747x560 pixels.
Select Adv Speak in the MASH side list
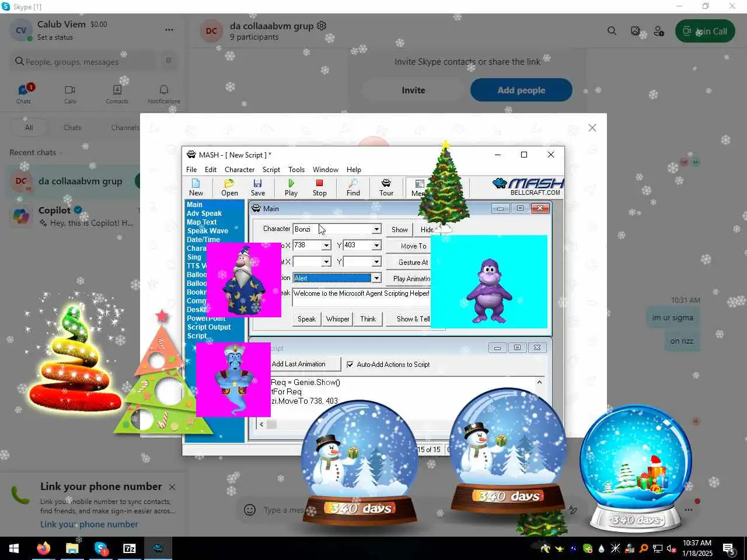(204, 213)
